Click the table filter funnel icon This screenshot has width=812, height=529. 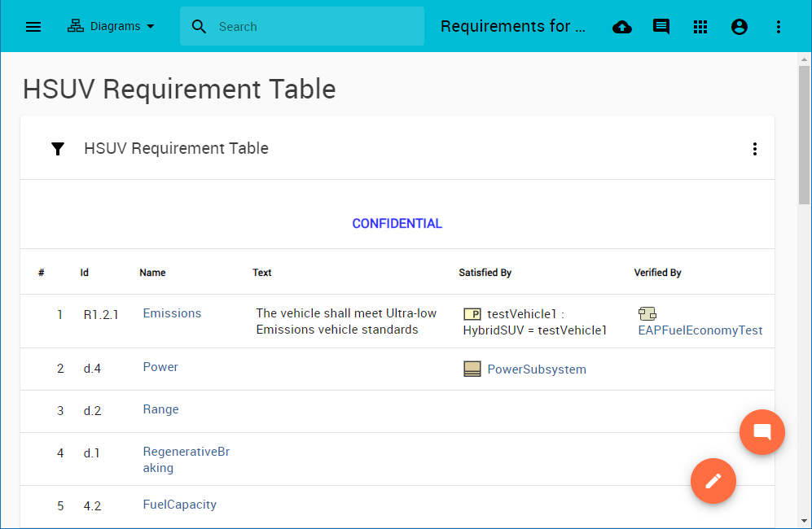coord(58,149)
